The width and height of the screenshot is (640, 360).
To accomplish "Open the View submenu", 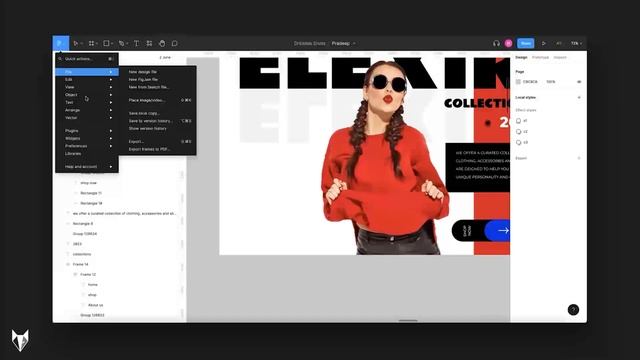I will tap(87, 87).
